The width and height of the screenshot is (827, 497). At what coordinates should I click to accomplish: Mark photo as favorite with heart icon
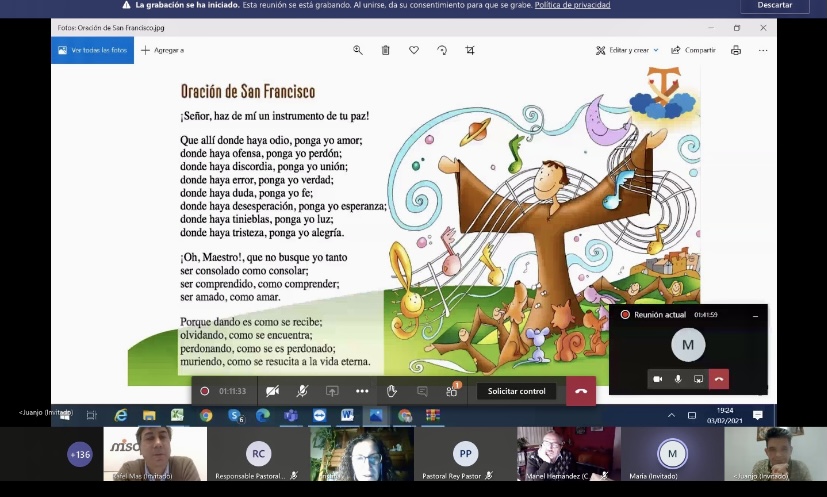click(x=414, y=50)
